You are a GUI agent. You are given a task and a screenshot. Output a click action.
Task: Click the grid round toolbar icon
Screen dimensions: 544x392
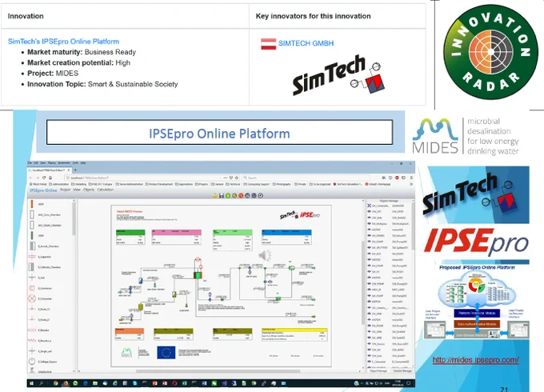(x=254, y=196)
